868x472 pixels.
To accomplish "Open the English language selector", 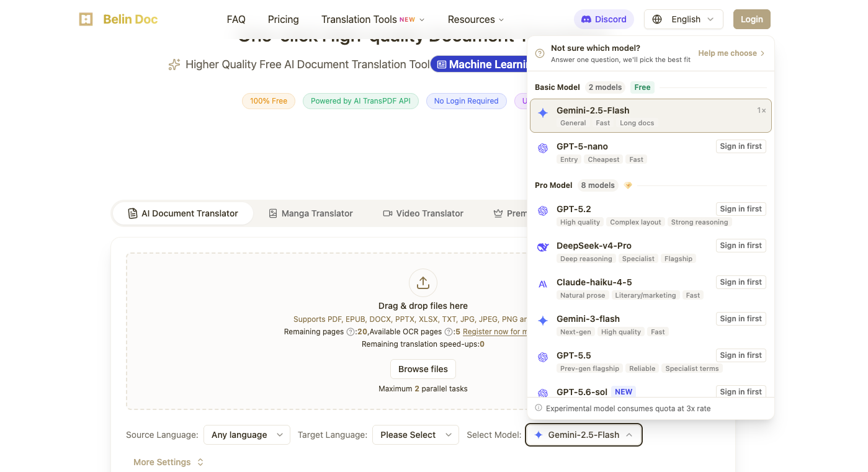I will [x=684, y=19].
